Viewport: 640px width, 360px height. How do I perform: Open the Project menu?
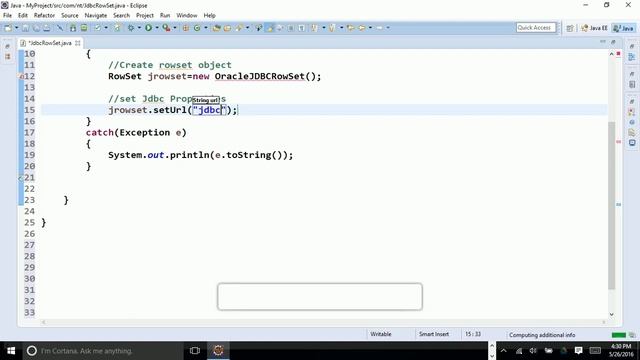pyautogui.click(x=145, y=16)
